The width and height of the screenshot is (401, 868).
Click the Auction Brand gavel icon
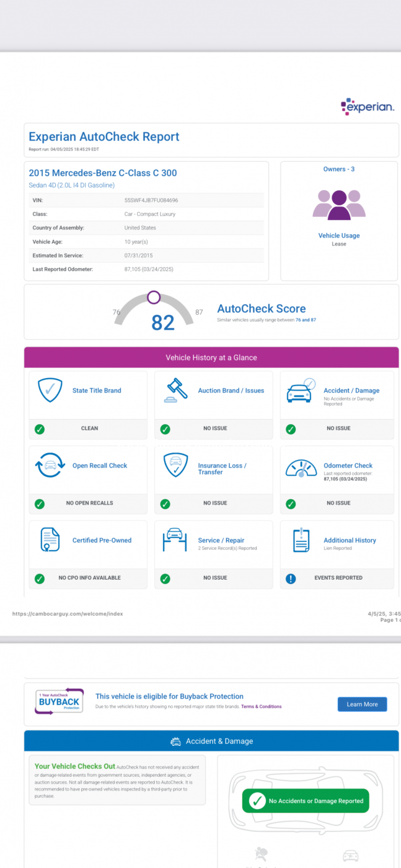[x=177, y=391]
